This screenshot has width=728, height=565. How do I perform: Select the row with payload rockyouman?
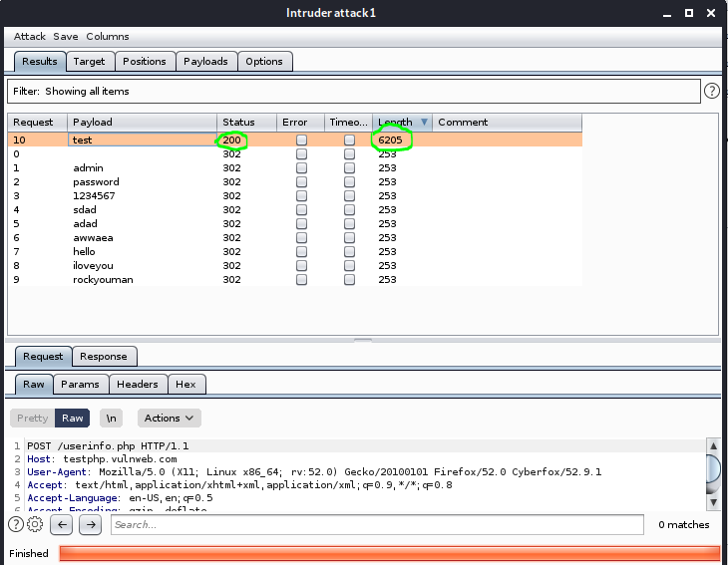pos(295,279)
